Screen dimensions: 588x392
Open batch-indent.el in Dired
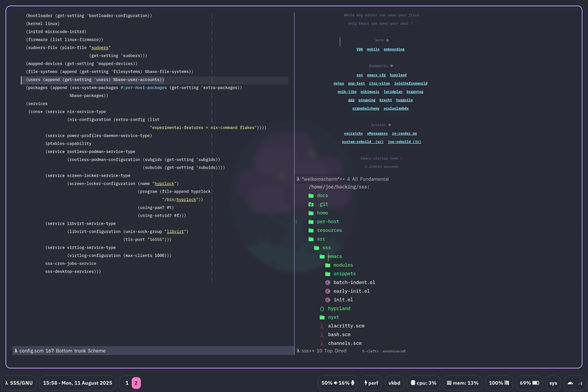point(354,282)
